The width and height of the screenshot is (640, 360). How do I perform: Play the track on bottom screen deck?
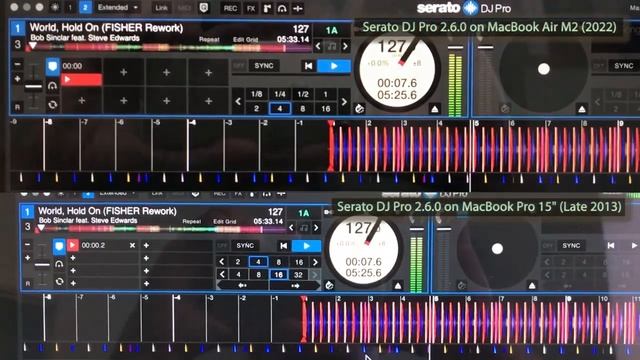307,246
